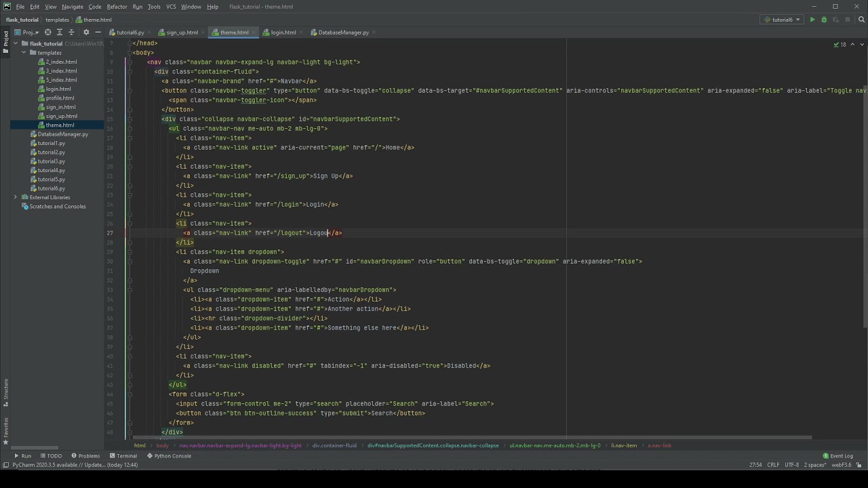
Task: Fold the li nav-item dropdown block
Action: [130, 252]
